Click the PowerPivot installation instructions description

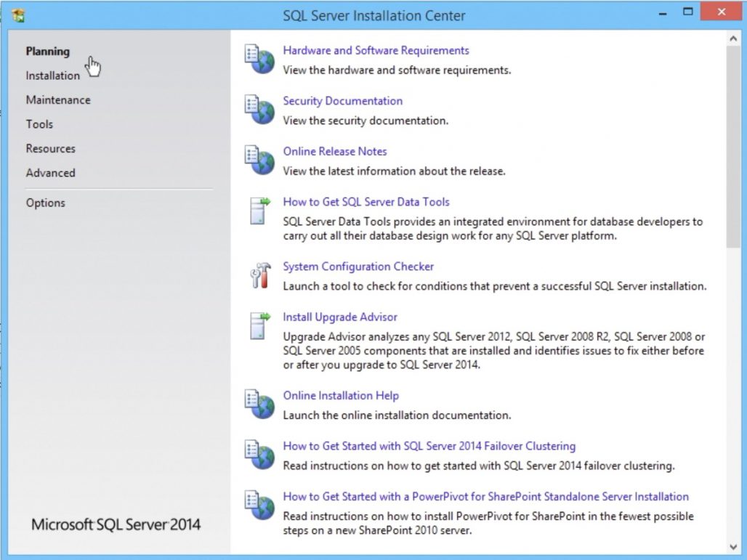coord(488,524)
